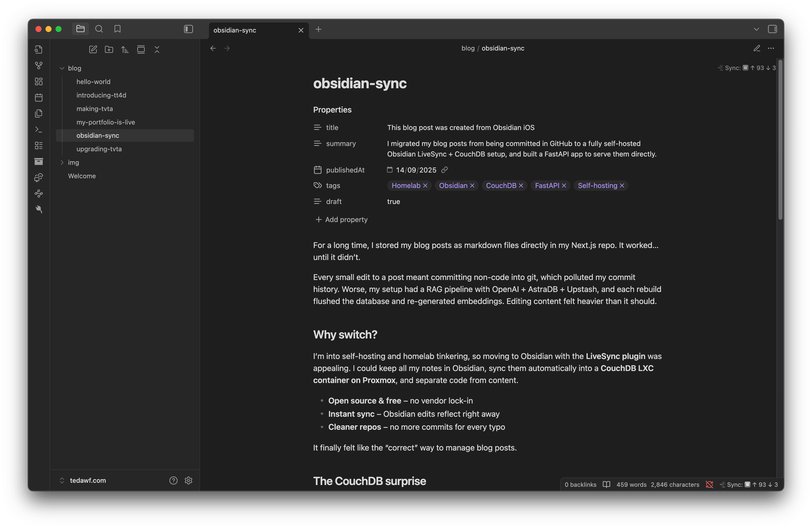
Task: Collapse the blog folder
Action: point(62,68)
